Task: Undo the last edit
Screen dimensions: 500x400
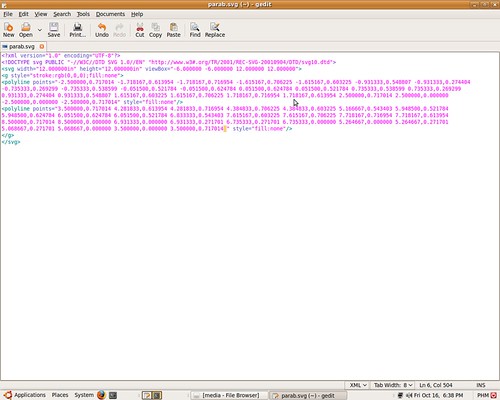Action: pos(102,30)
